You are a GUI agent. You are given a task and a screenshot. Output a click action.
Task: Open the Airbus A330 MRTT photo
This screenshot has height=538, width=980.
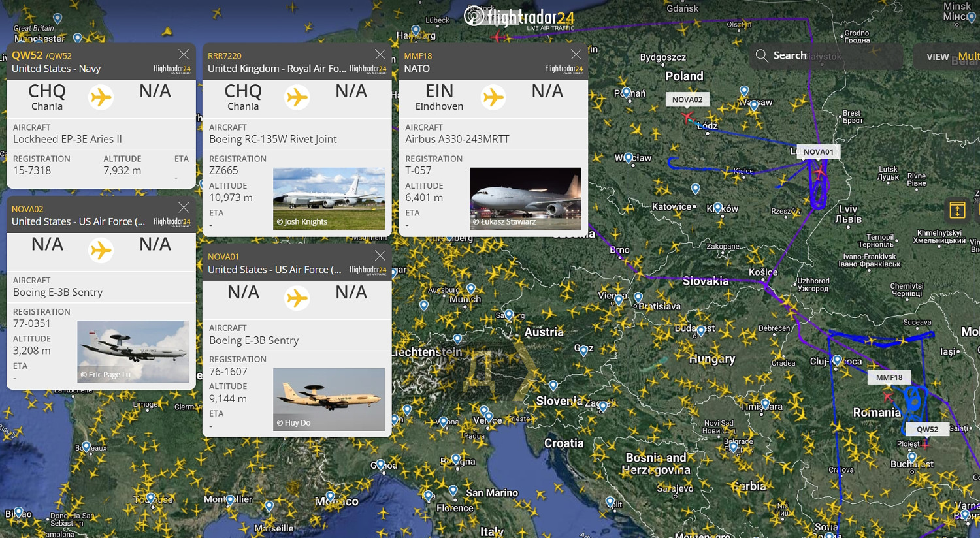525,198
